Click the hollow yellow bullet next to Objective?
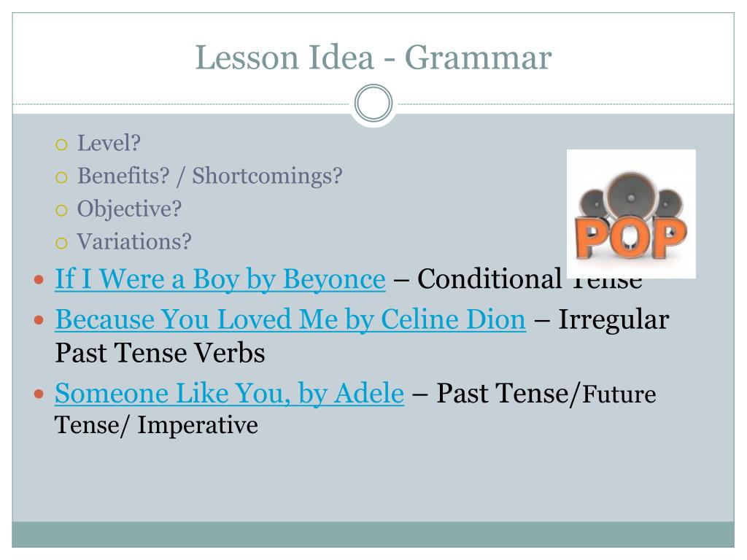Image resolution: width=747 pixels, height=560 pixels. (x=61, y=211)
